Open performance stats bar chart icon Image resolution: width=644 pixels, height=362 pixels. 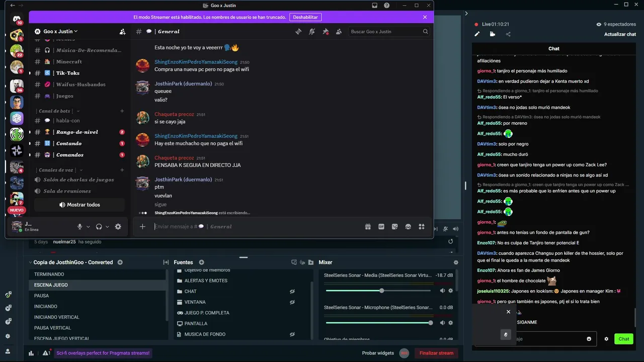(x=31, y=353)
